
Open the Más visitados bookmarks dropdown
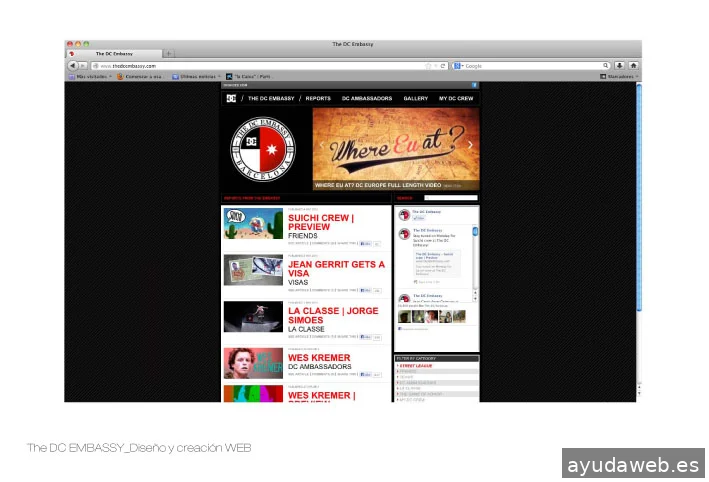[90, 76]
